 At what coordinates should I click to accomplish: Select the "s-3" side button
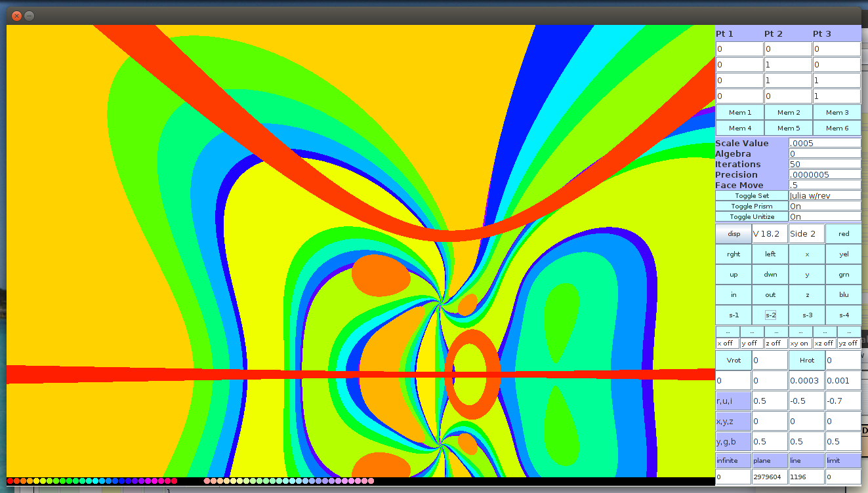point(807,315)
